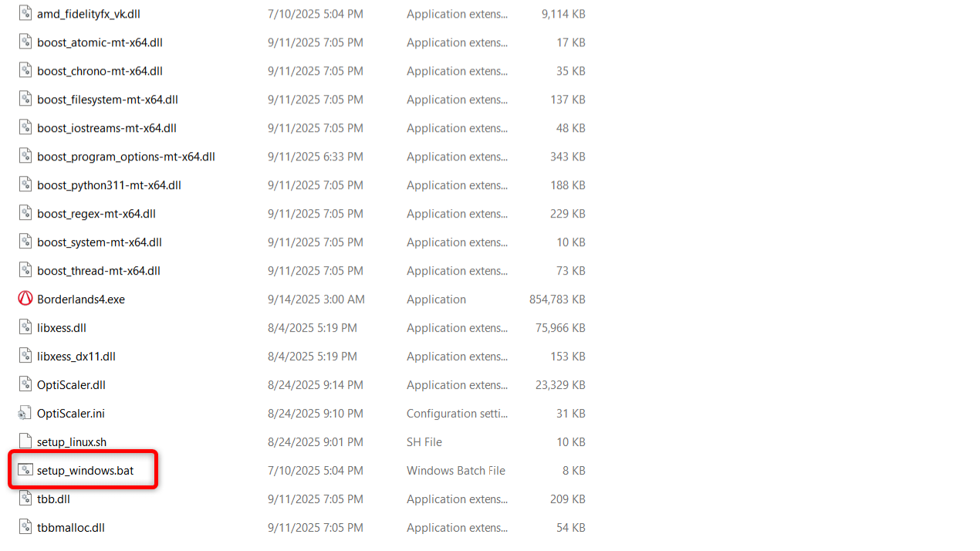Select boost_system-mt-x64.dll file name
Image resolution: width=980 pixels, height=551 pixels.
pos(100,242)
